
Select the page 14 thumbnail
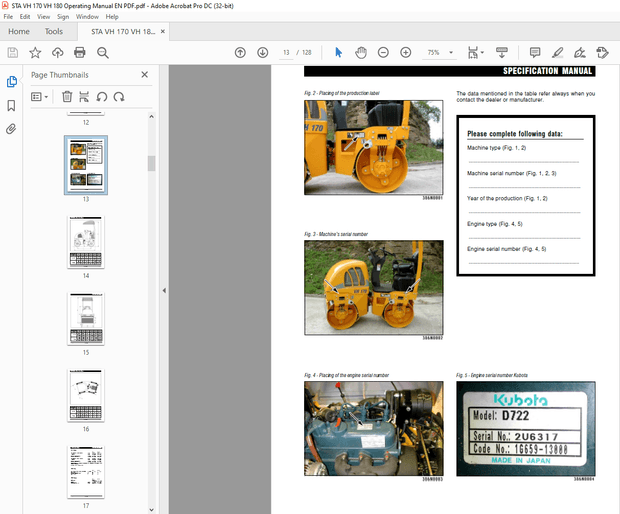click(x=85, y=241)
